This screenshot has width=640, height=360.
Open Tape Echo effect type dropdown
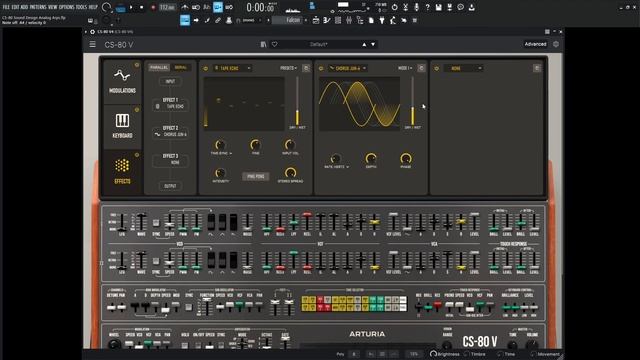[x=232, y=68]
